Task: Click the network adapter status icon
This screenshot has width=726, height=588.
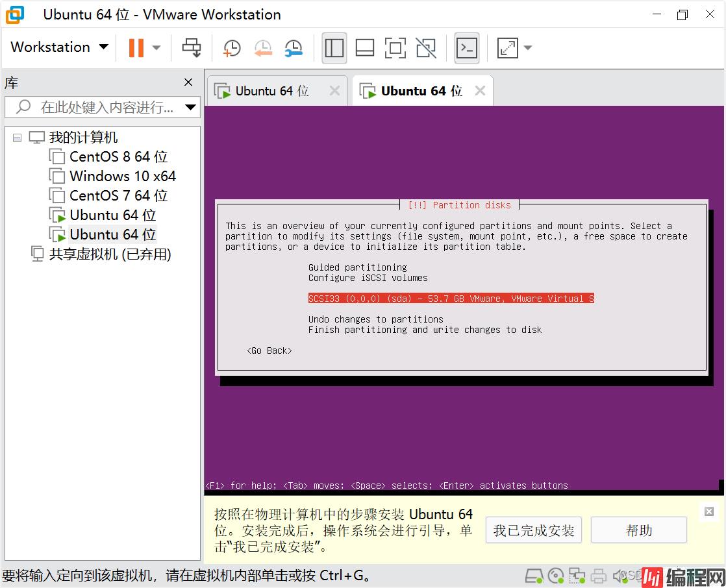Action: tap(577, 575)
